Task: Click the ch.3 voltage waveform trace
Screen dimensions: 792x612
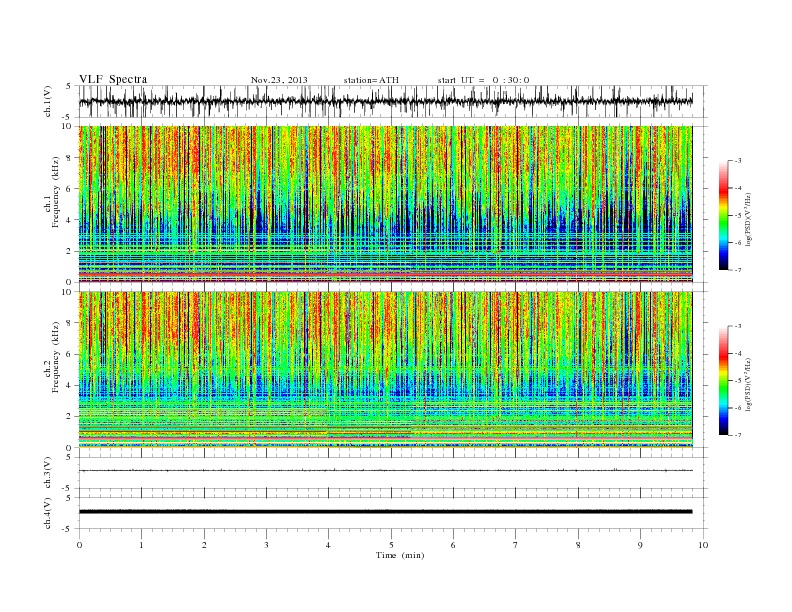Action: (x=385, y=471)
